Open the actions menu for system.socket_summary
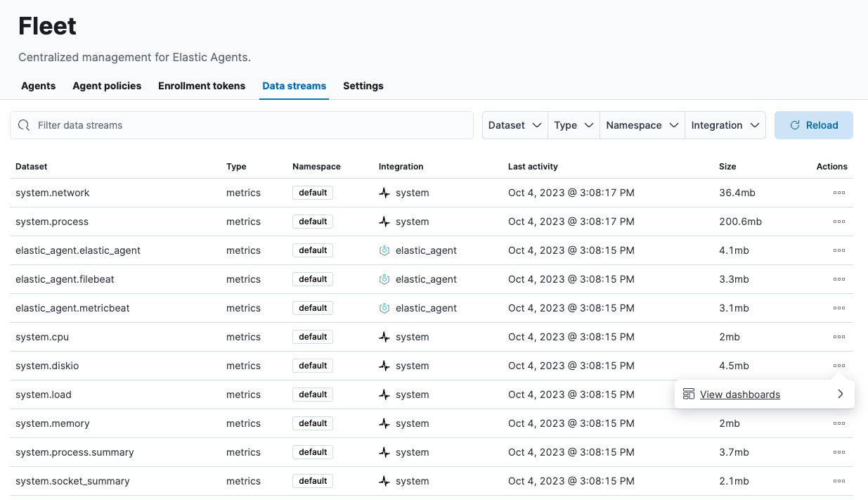Viewport: 868px width, 500px height. (x=838, y=481)
